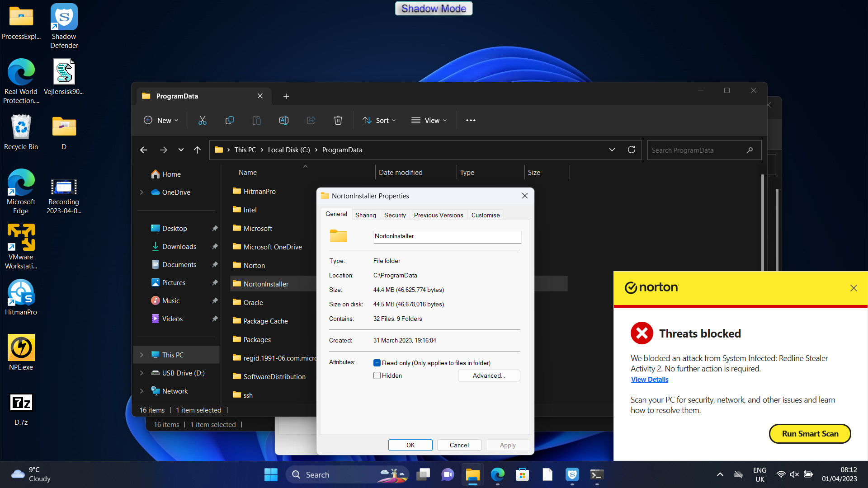The image size is (868, 488).
Task: Click the Delete trash icon in toolbar
Action: click(x=338, y=120)
